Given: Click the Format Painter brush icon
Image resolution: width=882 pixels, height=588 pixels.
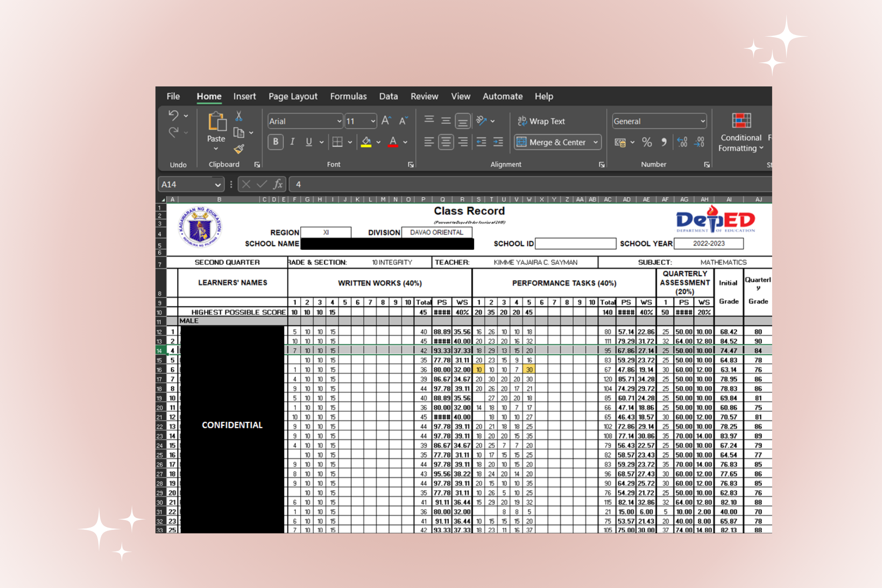Looking at the screenshot, I should click(240, 149).
